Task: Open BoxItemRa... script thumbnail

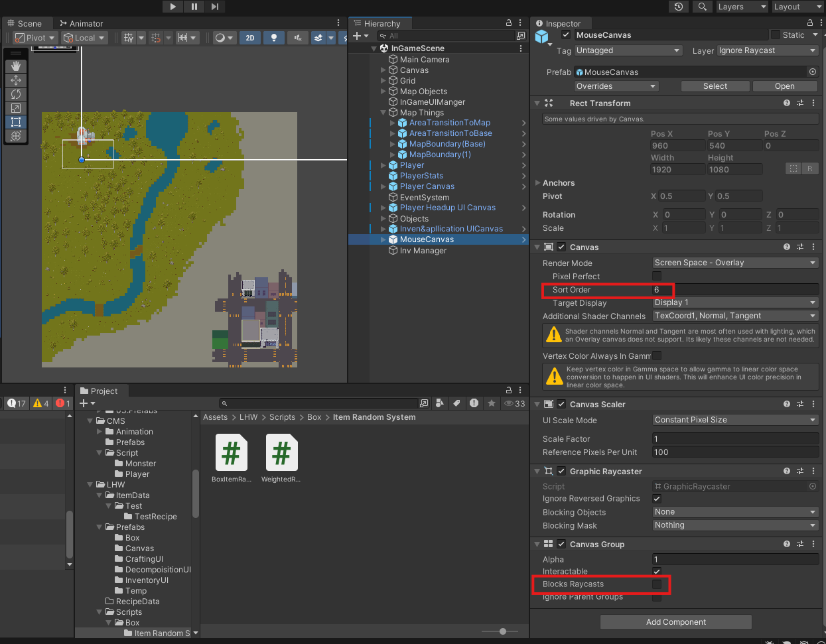Action: pos(232,452)
